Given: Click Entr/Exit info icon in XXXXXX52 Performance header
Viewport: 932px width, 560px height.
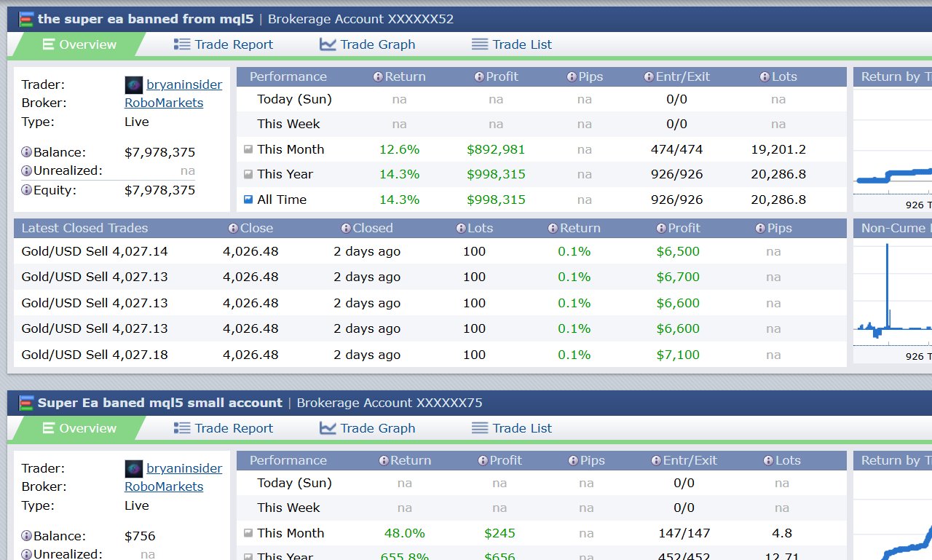Looking at the screenshot, I should [649, 76].
